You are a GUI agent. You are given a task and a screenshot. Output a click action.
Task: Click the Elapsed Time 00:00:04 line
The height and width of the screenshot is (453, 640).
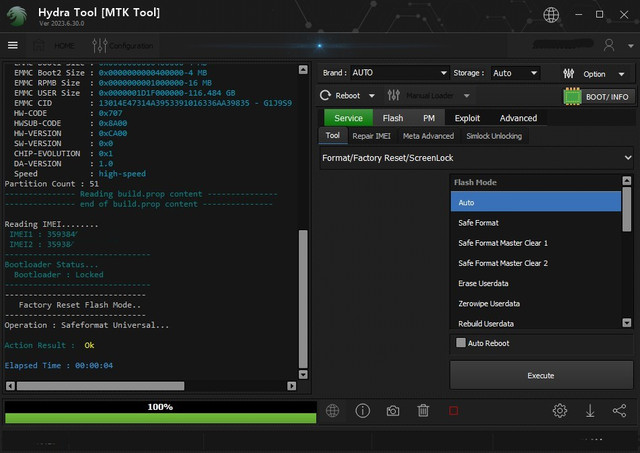pyautogui.click(x=59, y=366)
